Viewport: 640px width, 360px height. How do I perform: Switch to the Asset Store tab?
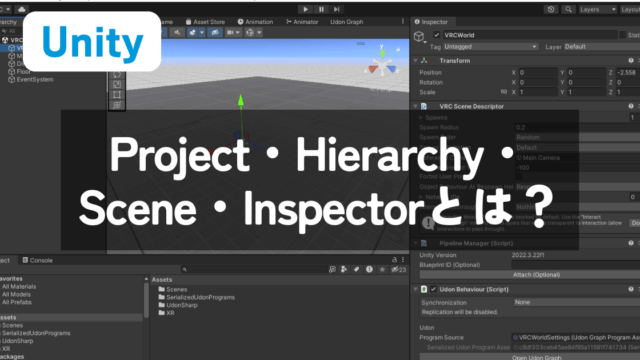point(205,22)
